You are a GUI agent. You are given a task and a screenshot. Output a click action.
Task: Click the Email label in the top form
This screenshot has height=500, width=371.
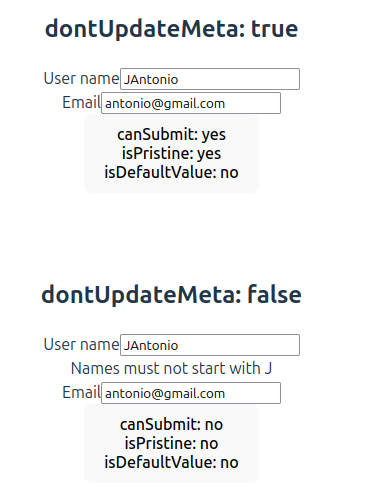81,102
